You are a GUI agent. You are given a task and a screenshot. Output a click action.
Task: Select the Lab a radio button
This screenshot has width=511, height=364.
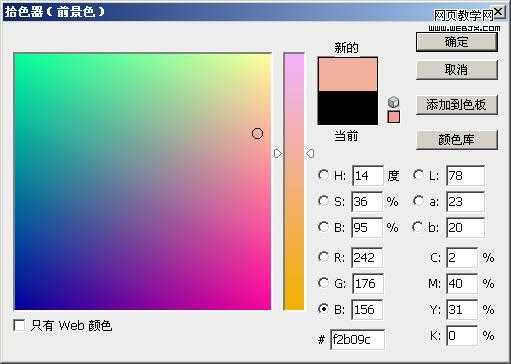(x=418, y=201)
